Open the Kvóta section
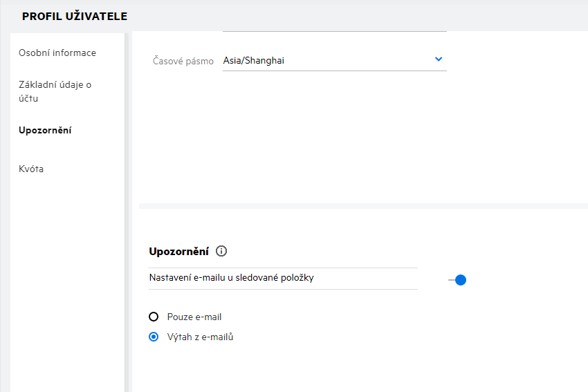 31,169
